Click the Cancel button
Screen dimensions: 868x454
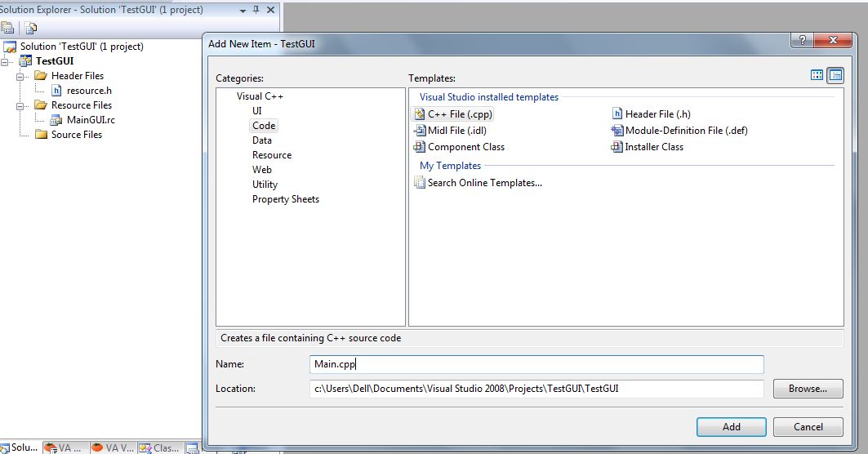click(808, 427)
